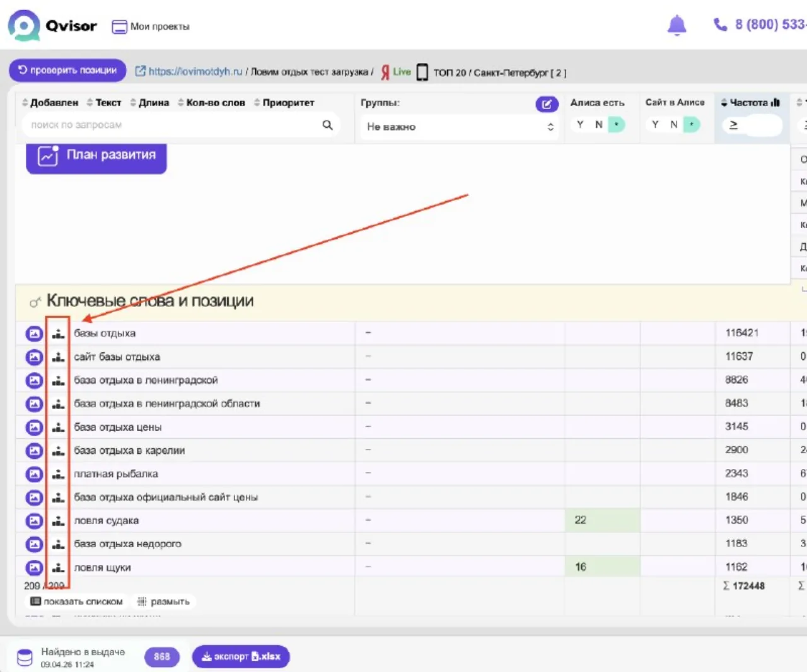The image size is (807, 672).
Task: Sort by the 'Длина' column
Action: click(149, 103)
